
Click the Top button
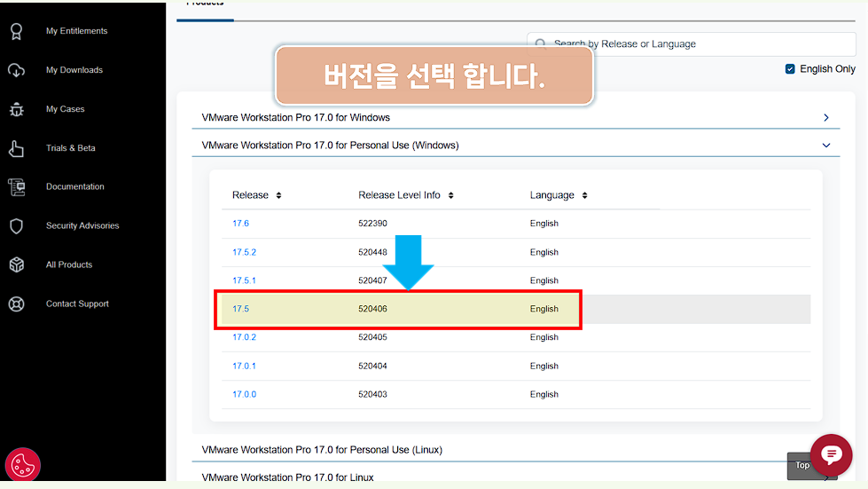(x=802, y=466)
